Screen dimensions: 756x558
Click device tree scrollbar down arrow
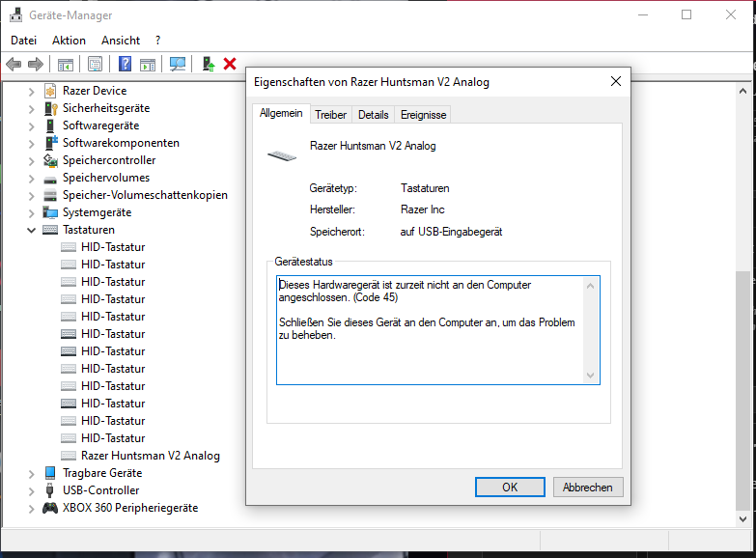pos(743,519)
